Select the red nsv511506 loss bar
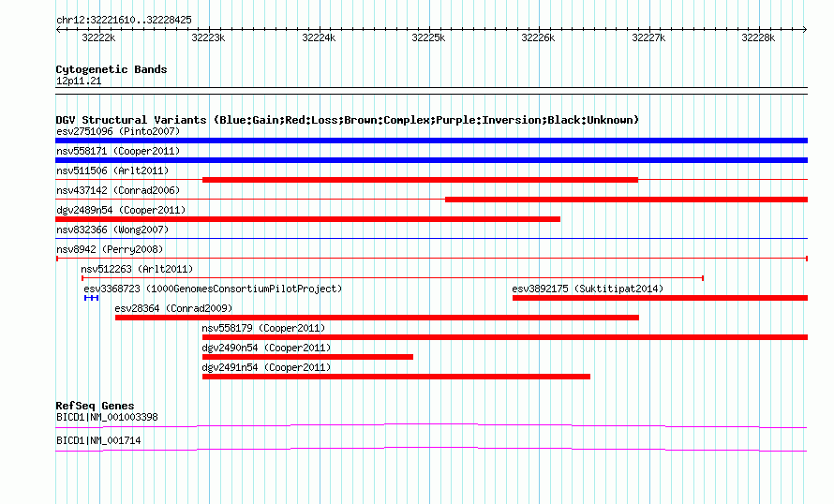This screenshot has width=834, height=504. coord(420,180)
